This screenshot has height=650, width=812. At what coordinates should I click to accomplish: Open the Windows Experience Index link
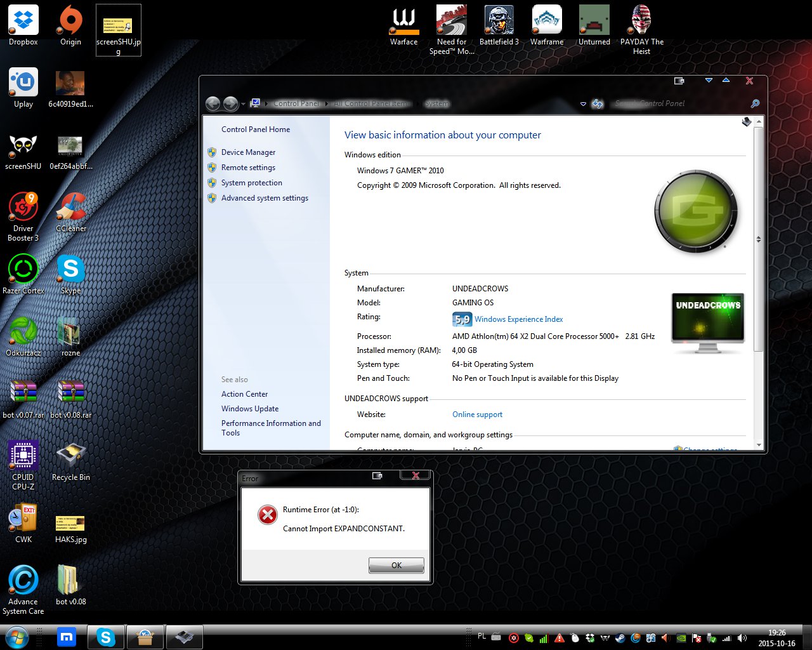point(518,319)
